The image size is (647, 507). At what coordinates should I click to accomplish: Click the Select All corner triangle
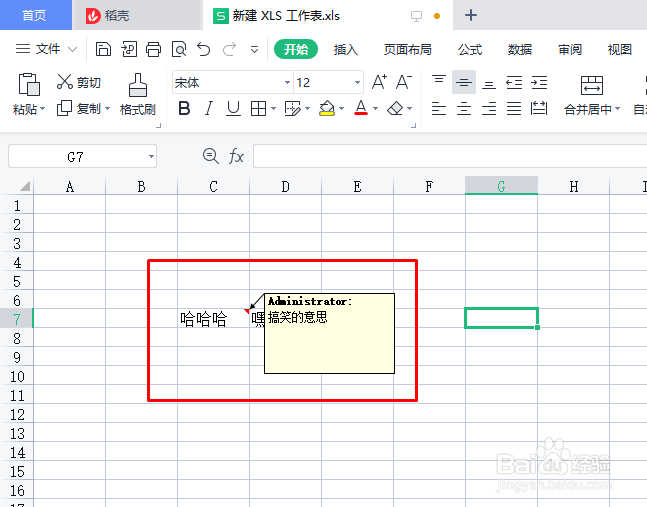coord(25,186)
